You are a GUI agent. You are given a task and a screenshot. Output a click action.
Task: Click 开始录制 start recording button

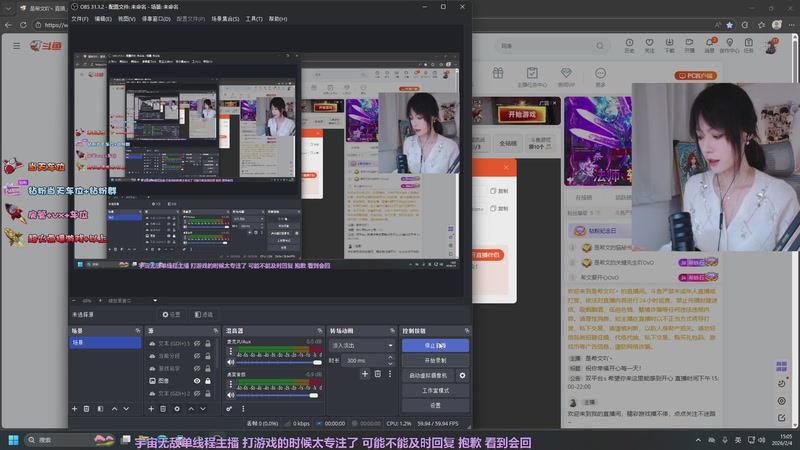pos(435,360)
